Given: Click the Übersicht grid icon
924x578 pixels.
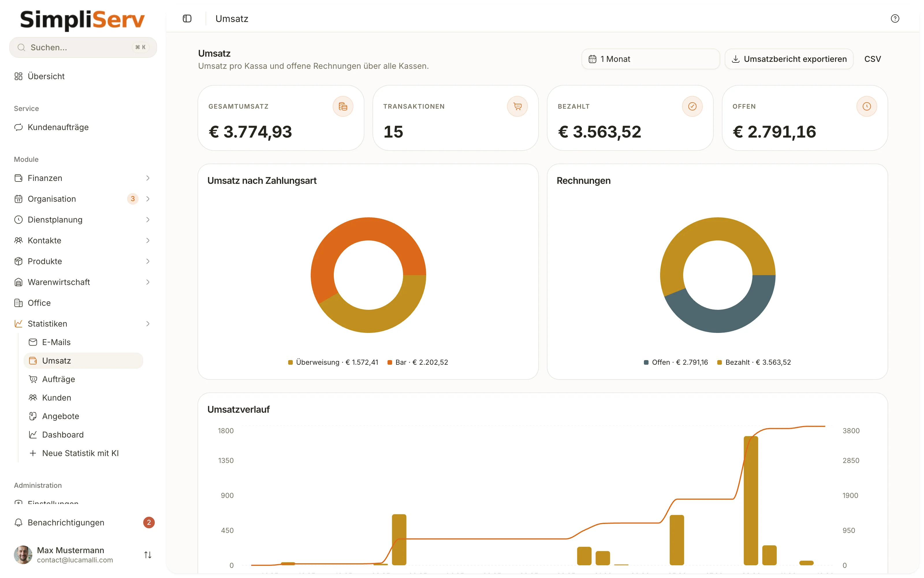Looking at the screenshot, I should (18, 77).
